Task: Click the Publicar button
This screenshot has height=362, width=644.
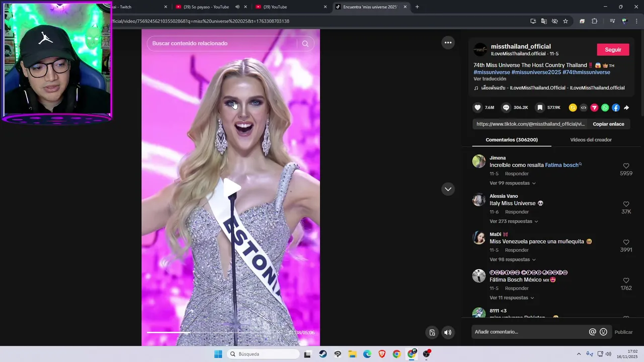Action: 623,332
